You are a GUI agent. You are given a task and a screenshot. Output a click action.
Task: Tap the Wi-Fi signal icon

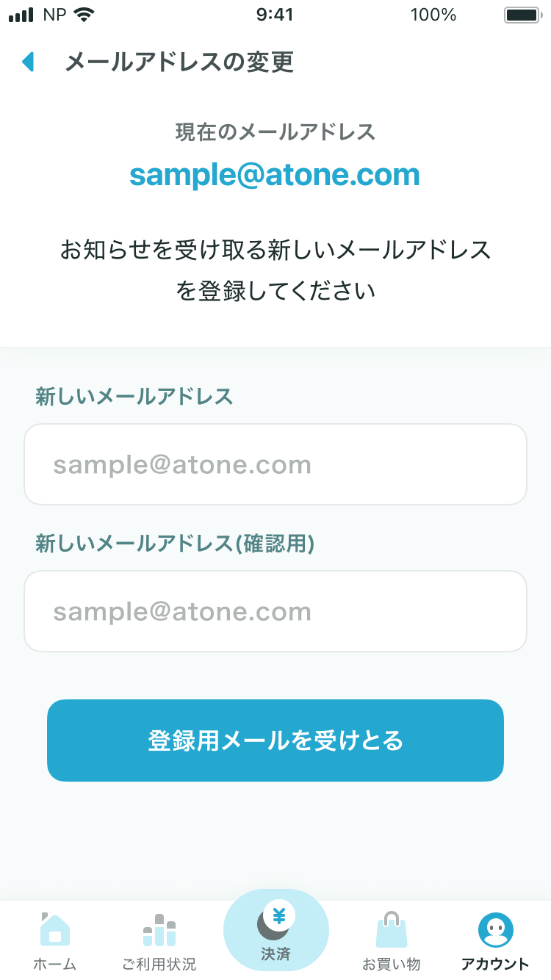pos(84,15)
